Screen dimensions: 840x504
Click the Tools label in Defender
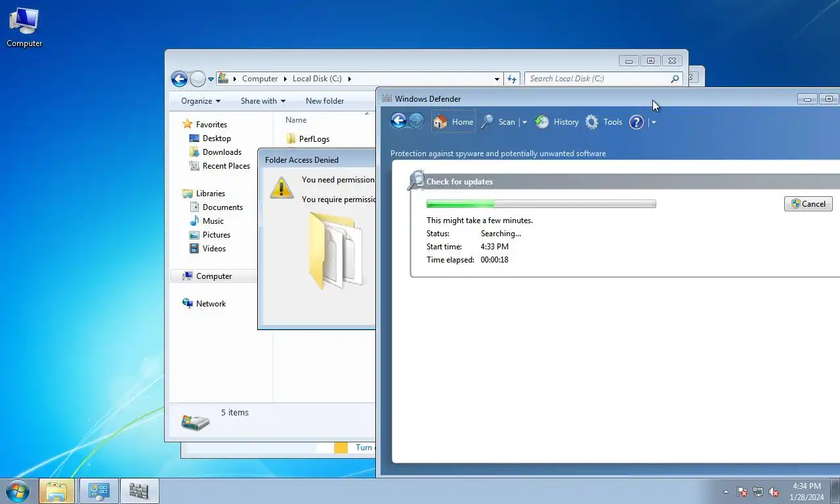(613, 122)
